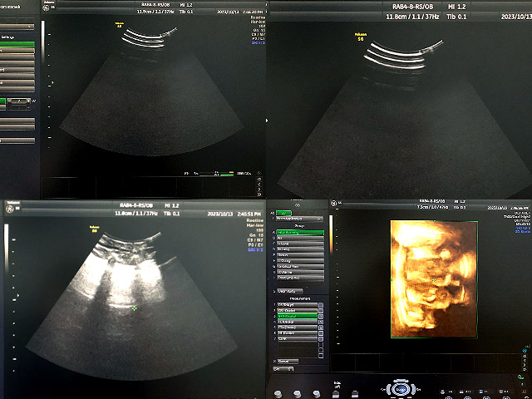The width and height of the screenshot is (532, 399).
Task: Select the green highlighted measurement row 3
Action: [298, 316]
